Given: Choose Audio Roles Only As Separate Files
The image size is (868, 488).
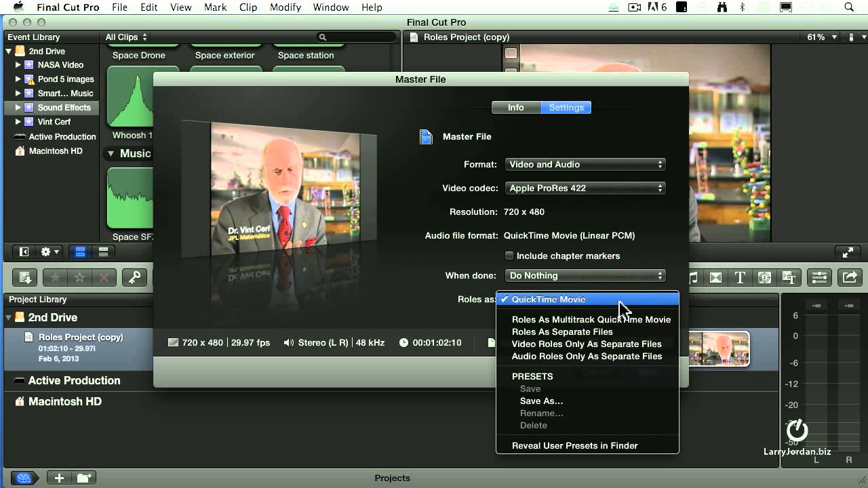Looking at the screenshot, I should tap(587, 356).
